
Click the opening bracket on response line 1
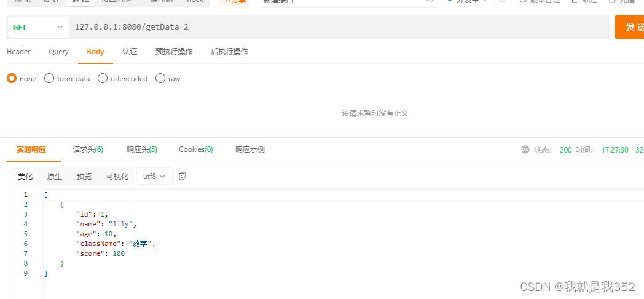[45, 194]
